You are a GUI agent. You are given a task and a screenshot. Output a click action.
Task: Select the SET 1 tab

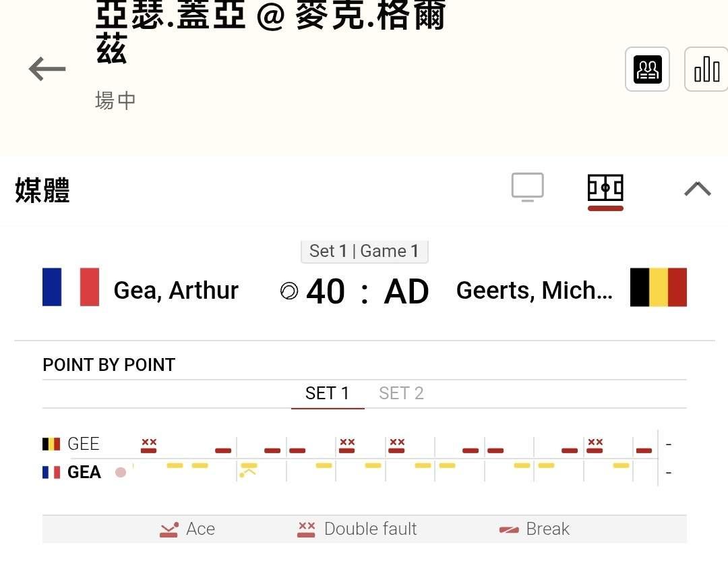(327, 393)
